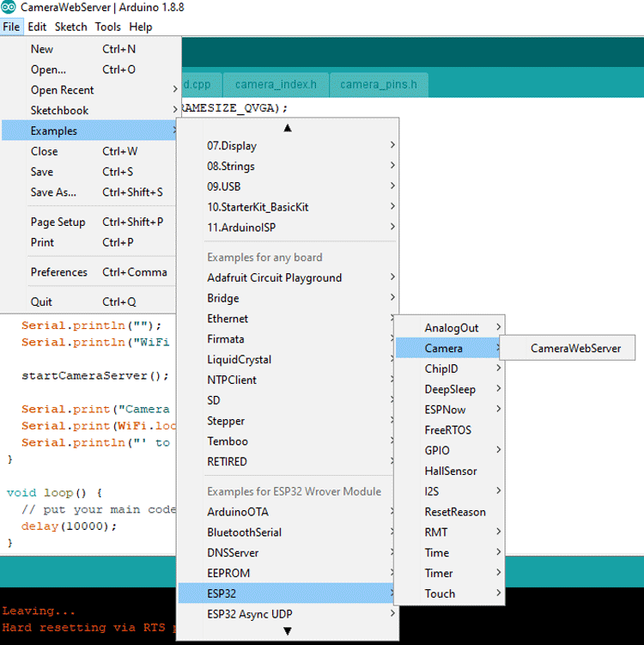Open Preferences from the File menu
This screenshot has width=644, height=645.
89,272
